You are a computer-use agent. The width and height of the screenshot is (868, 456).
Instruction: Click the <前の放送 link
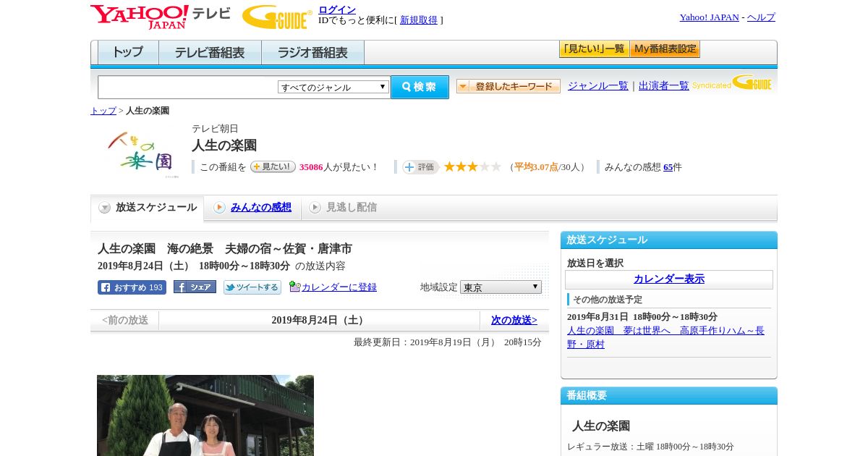point(125,320)
